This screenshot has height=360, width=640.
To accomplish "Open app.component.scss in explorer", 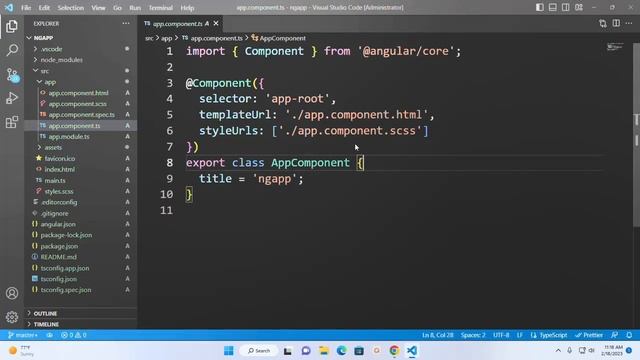I will click(x=80, y=104).
